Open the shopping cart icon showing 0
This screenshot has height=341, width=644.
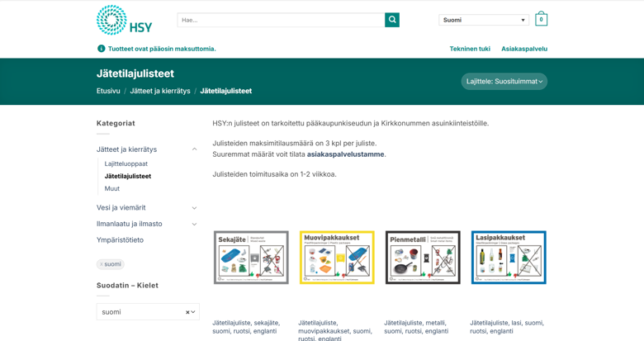pos(541,19)
